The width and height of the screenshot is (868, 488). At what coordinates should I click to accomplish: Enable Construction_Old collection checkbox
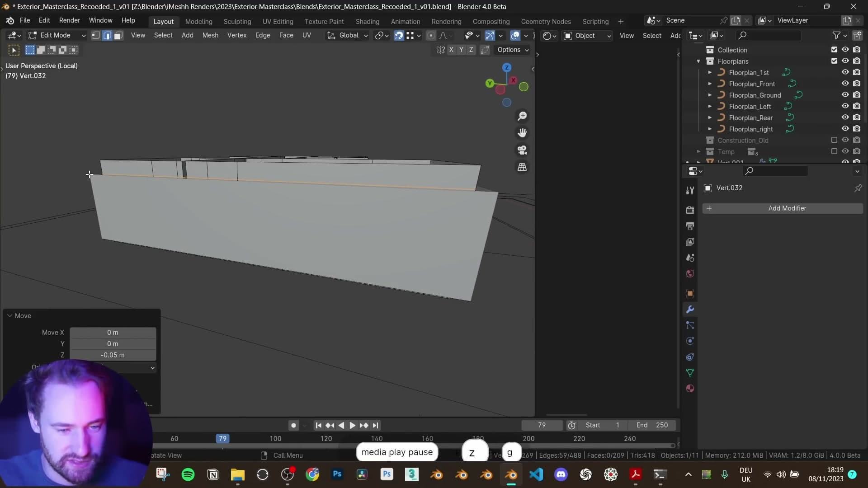pos(834,140)
